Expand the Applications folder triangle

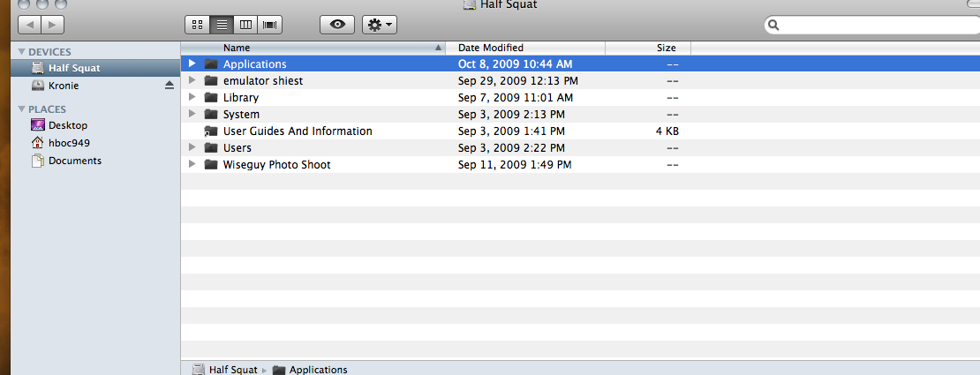pos(192,64)
